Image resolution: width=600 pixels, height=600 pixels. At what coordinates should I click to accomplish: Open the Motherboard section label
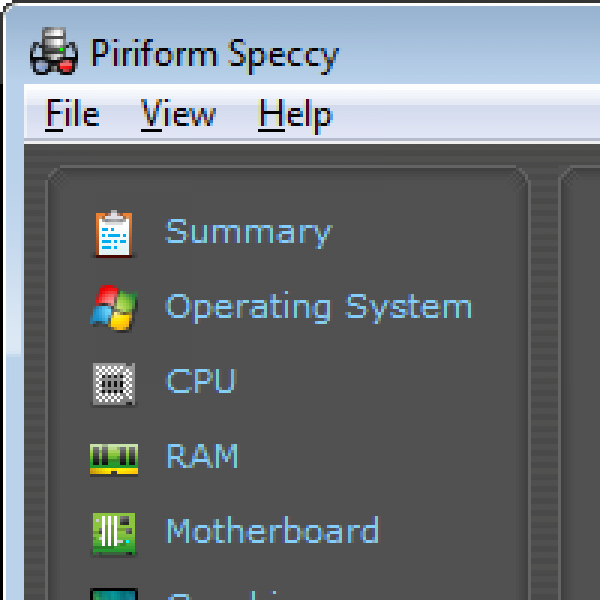click(x=272, y=531)
